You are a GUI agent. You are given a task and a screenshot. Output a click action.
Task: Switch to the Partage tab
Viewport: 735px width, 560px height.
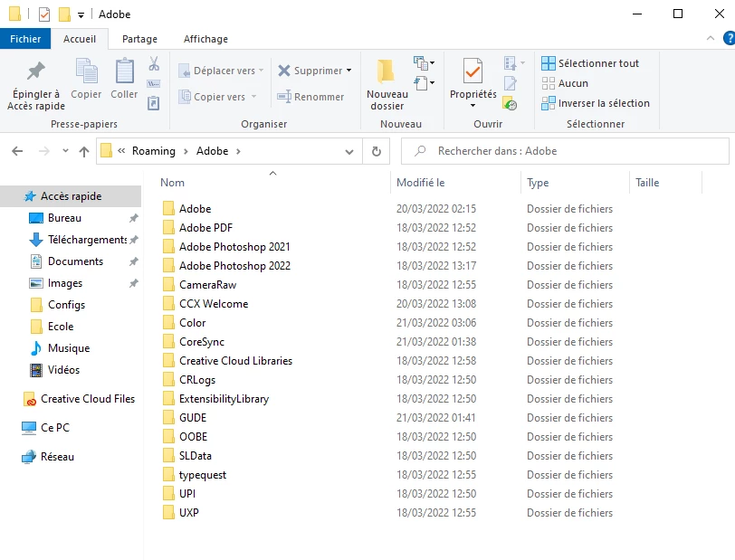tap(139, 39)
